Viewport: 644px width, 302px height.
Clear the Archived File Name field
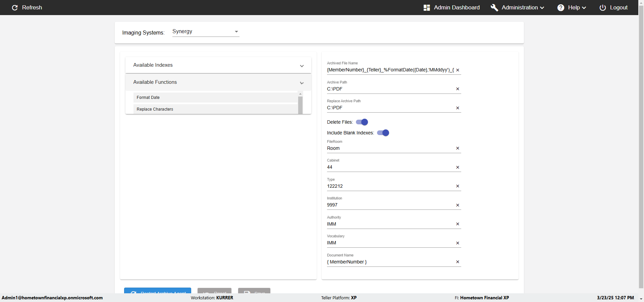click(x=458, y=70)
